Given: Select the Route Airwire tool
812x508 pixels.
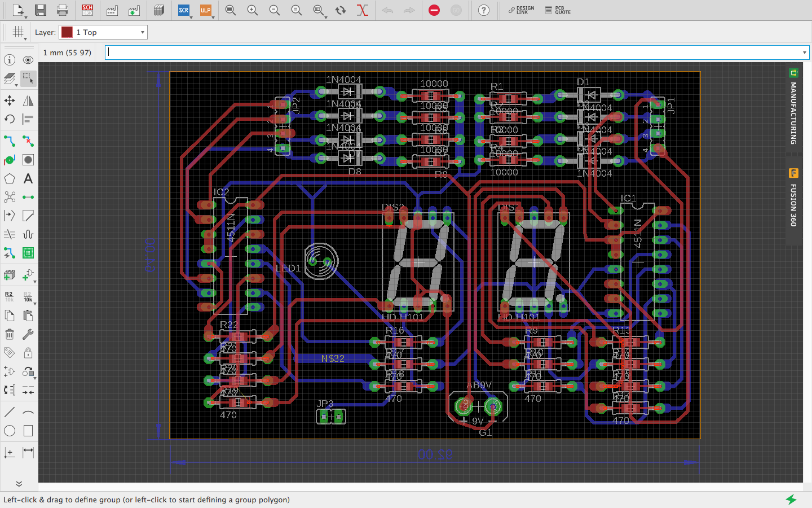Looking at the screenshot, I should (8, 141).
